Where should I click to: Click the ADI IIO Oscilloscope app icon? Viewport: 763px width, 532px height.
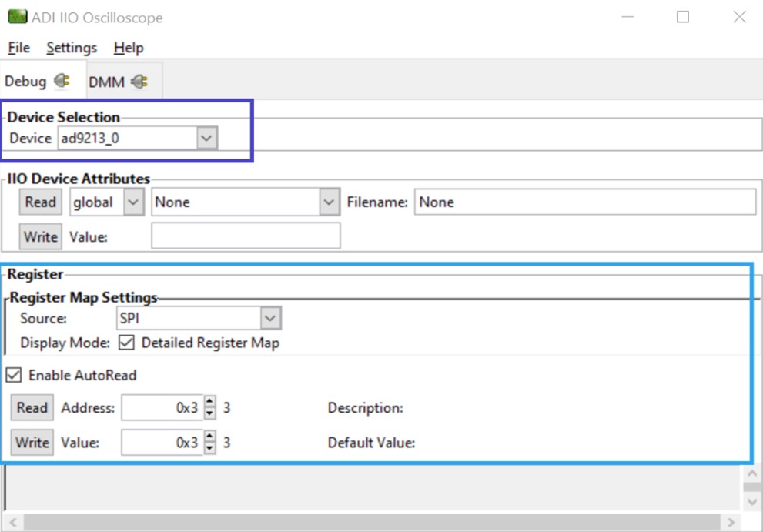16,17
